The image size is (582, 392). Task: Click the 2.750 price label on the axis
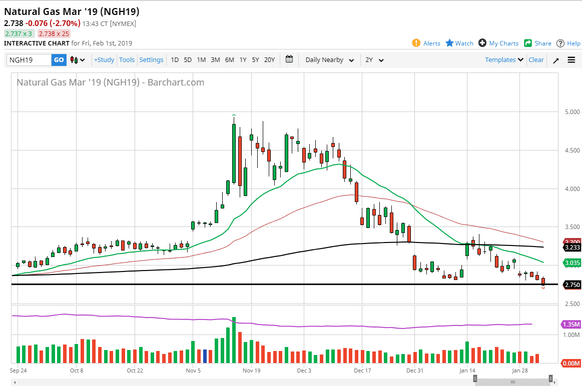(x=572, y=285)
